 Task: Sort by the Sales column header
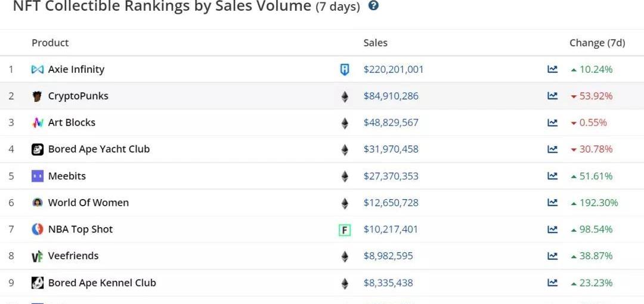(x=375, y=43)
